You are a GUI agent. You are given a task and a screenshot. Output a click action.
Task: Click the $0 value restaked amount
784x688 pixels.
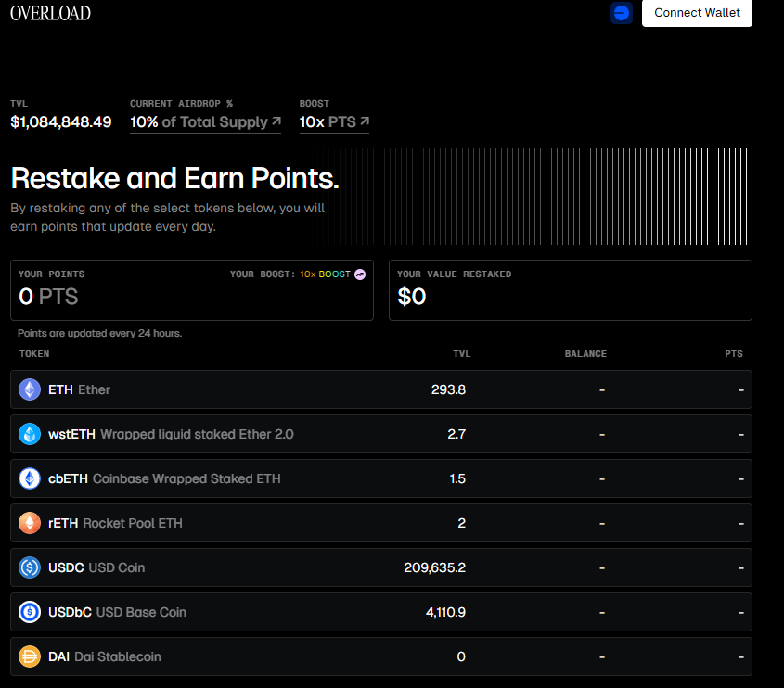coord(412,297)
